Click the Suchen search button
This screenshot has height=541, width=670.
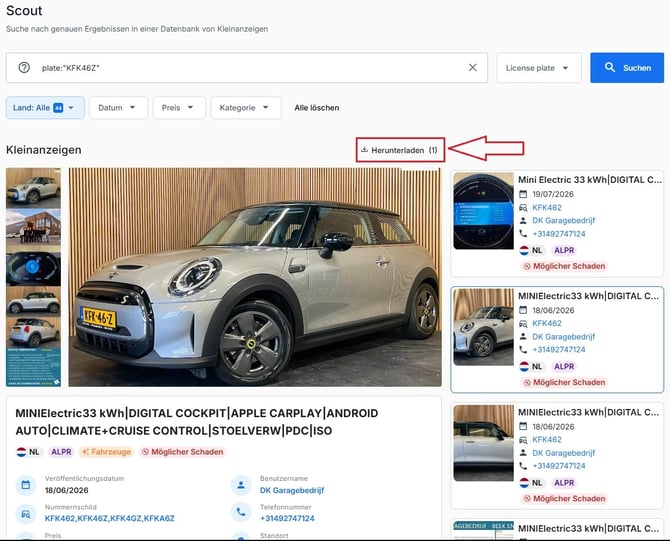pyautogui.click(x=627, y=68)
